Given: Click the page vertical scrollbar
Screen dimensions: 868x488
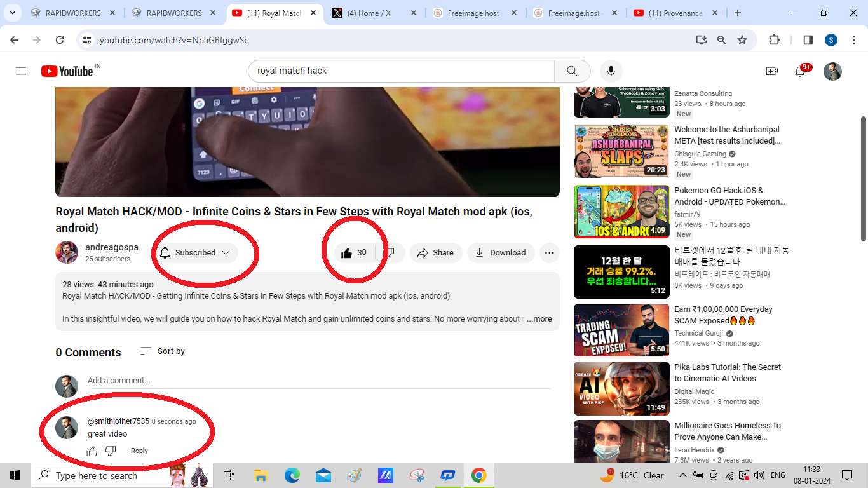Looking at the screenshot, I should pos(863,179).
